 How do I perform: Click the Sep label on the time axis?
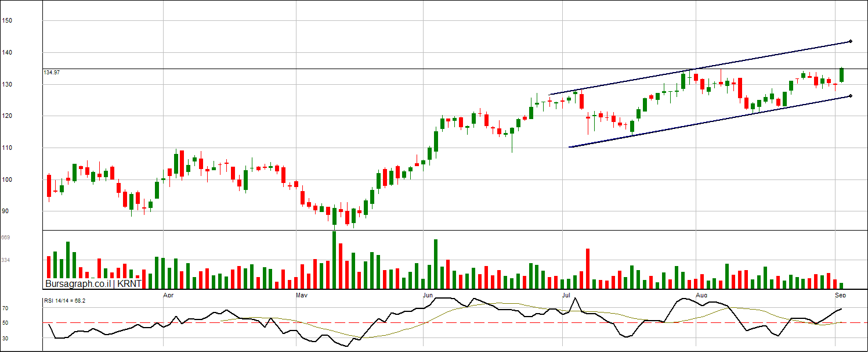tap(840, 296)
